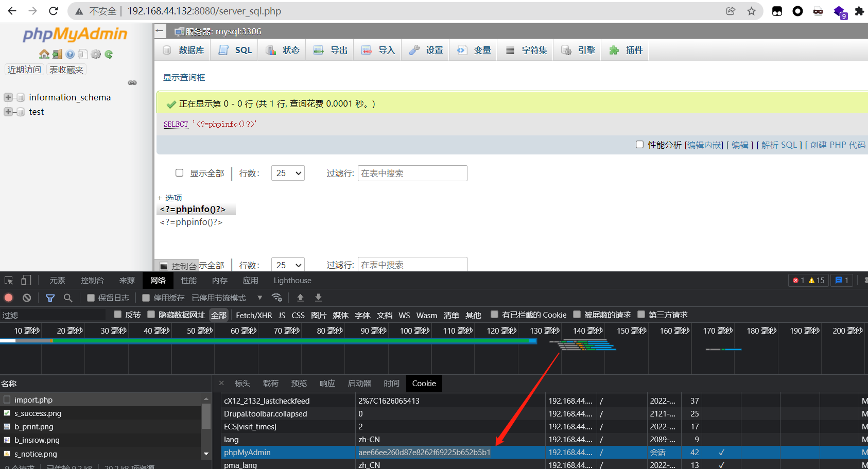This screenshot has width=868, height=469.
Task: Check 有已拦截的 Cookie checkbox
Action: 494,314
